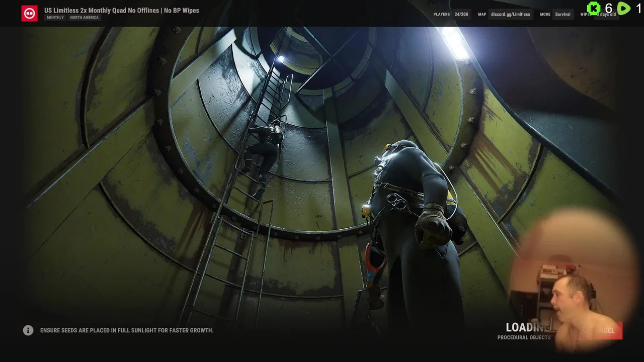Click the LOADING heading text
Image resolution: width=644 pixels, height=362 pixels.
pos(528,327)
